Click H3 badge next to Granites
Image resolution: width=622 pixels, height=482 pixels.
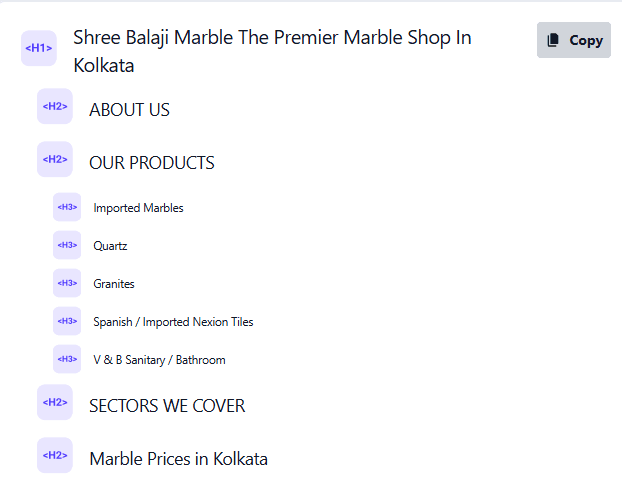coord(67,283)
